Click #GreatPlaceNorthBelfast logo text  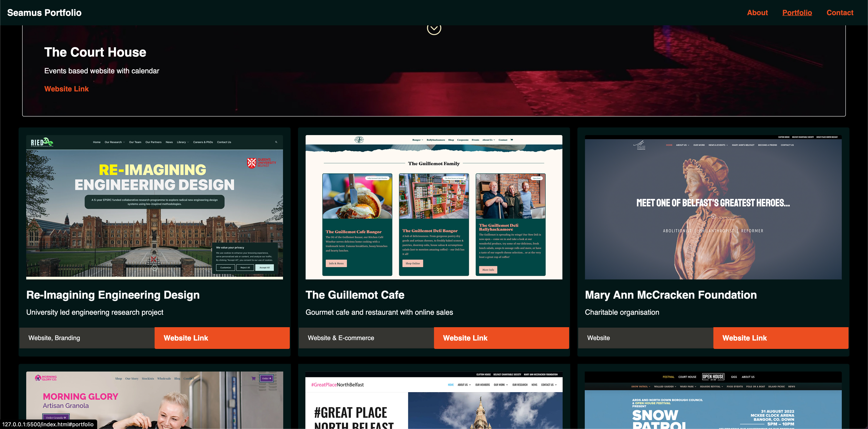tap(337, 384)
